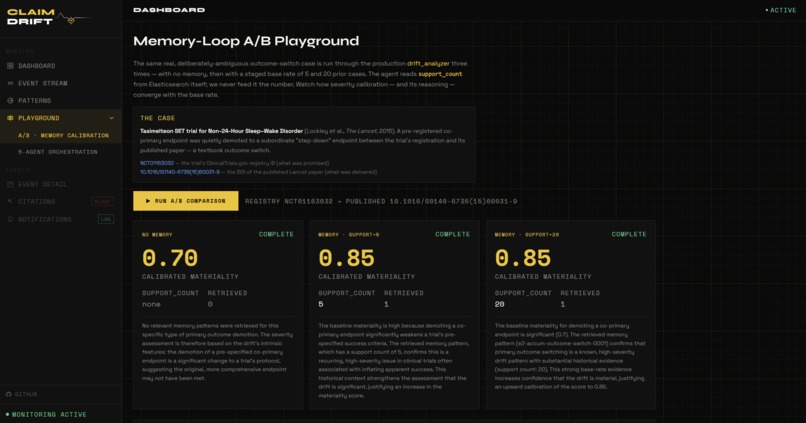The image size is (806, 423).
Task: Click the Citations sidebar icon
Action: 10,201
